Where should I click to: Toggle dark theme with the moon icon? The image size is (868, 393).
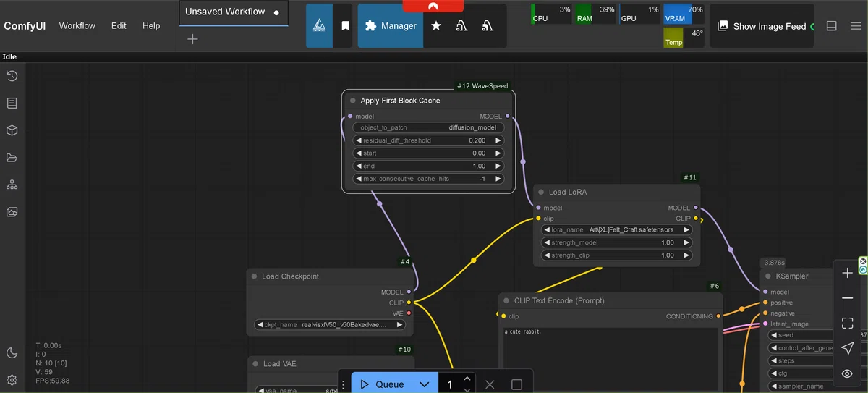(12, 352)
